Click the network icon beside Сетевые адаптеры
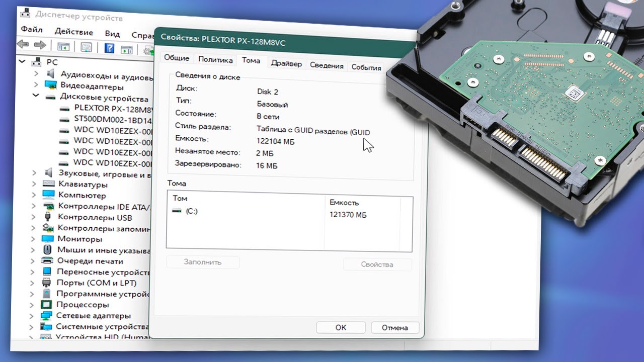The image size is (644, 362). [x=46, y=316]
